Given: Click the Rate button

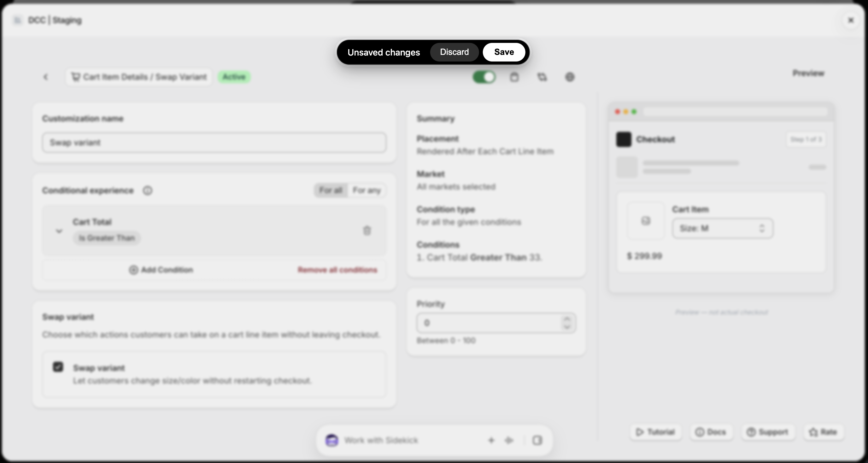Looking at the screenshot, I should (823, 432).
